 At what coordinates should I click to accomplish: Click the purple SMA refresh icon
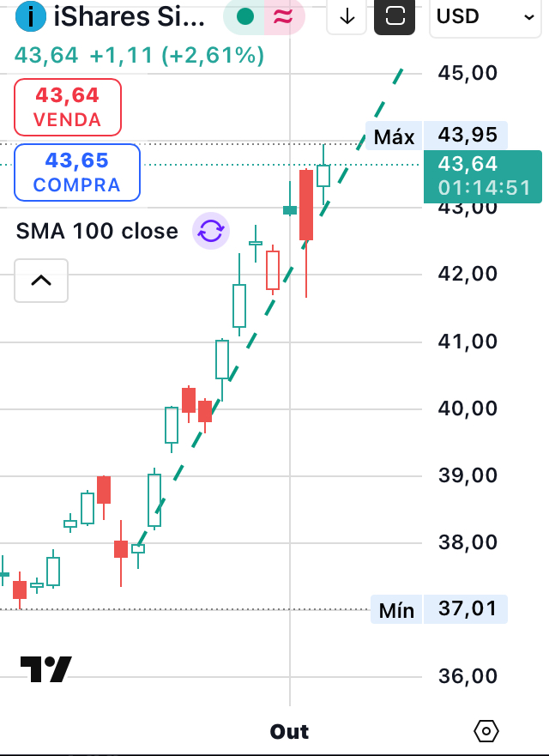pyautogui.click(x=210, y=231)
